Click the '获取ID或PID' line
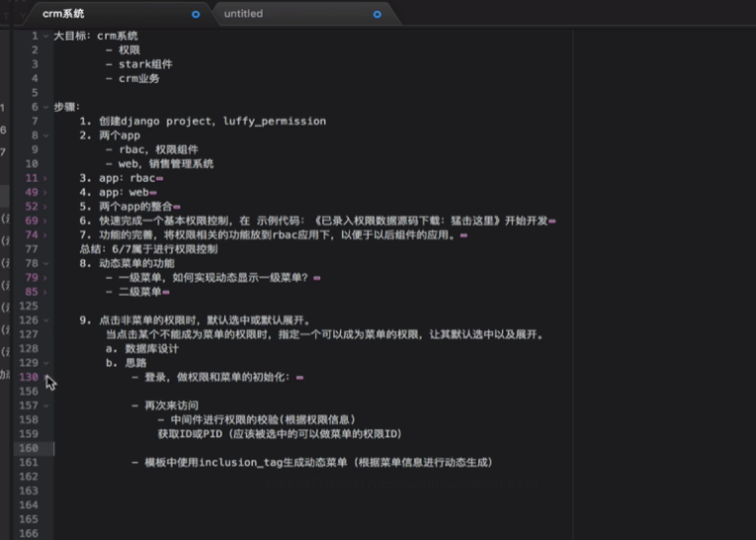The width and height of the screenshot is (756, 540). 280,434
